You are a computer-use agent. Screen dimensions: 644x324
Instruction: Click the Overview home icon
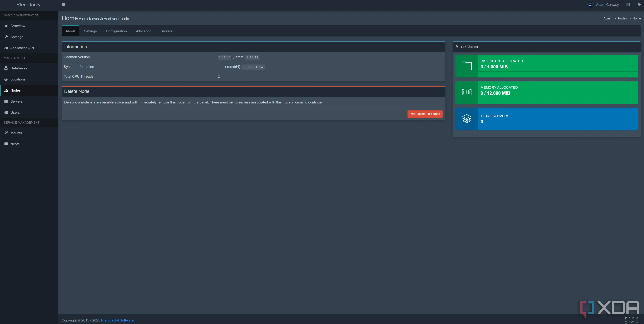click(6, 26)
